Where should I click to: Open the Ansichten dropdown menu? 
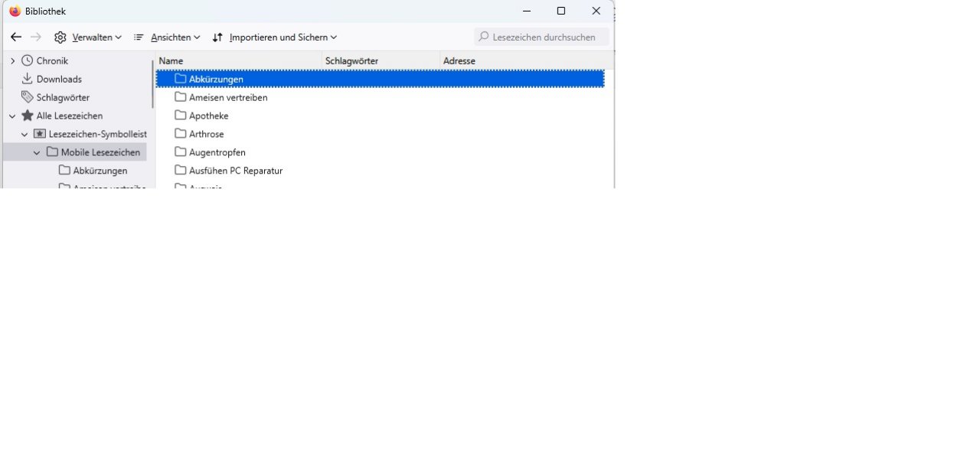(167, 37)
